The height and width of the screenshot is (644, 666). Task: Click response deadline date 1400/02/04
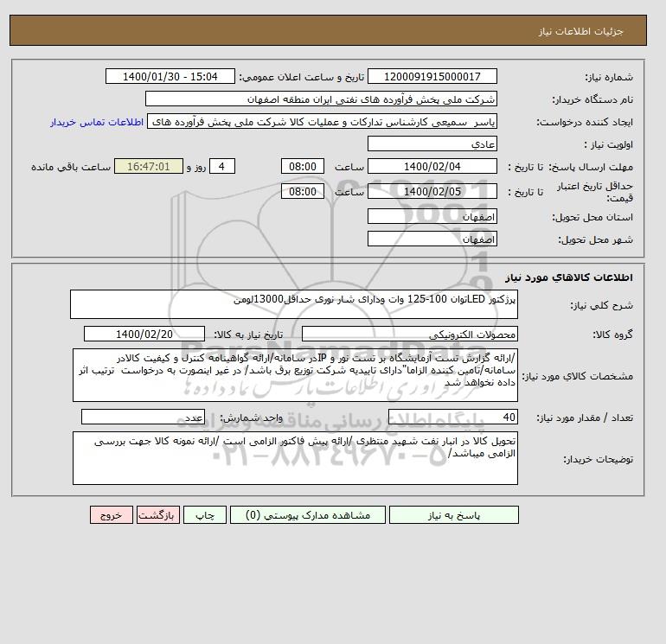click(432, 167)
